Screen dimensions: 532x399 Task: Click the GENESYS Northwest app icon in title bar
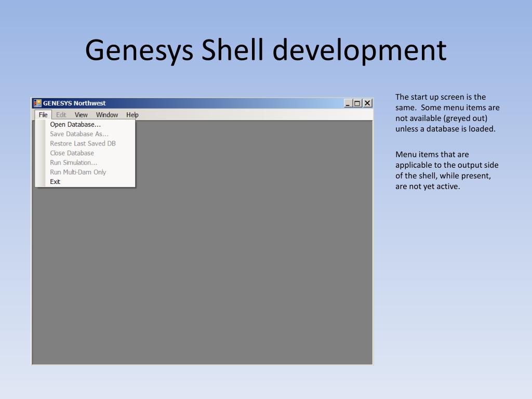(37, 103)
